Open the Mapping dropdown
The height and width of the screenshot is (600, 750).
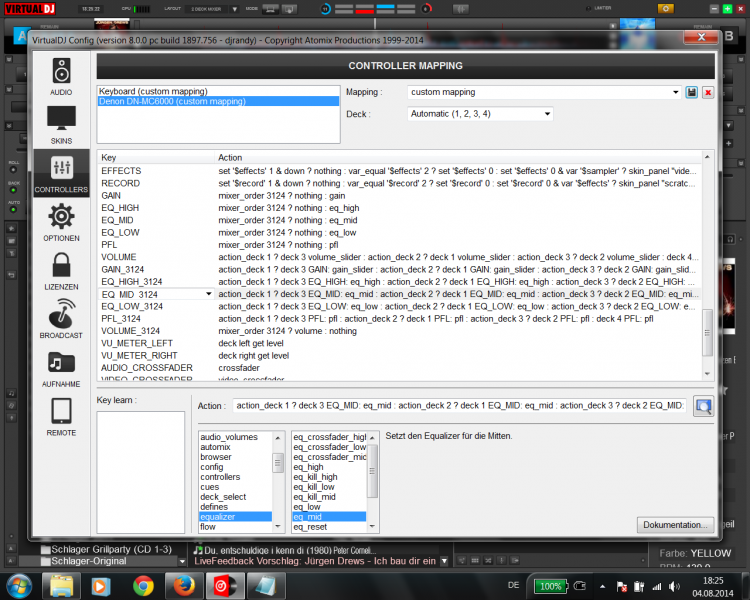tap(675, 92)
